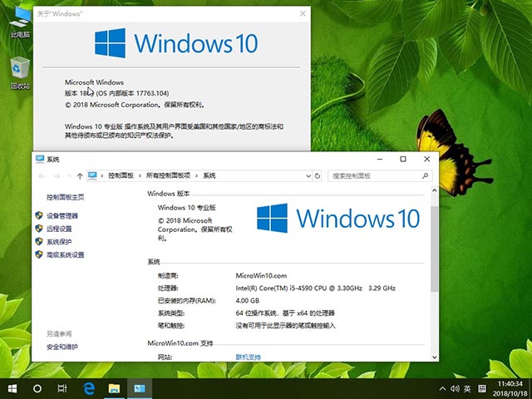
Task: Click the Windows 10 logo in System window
Action: [338, 218]
